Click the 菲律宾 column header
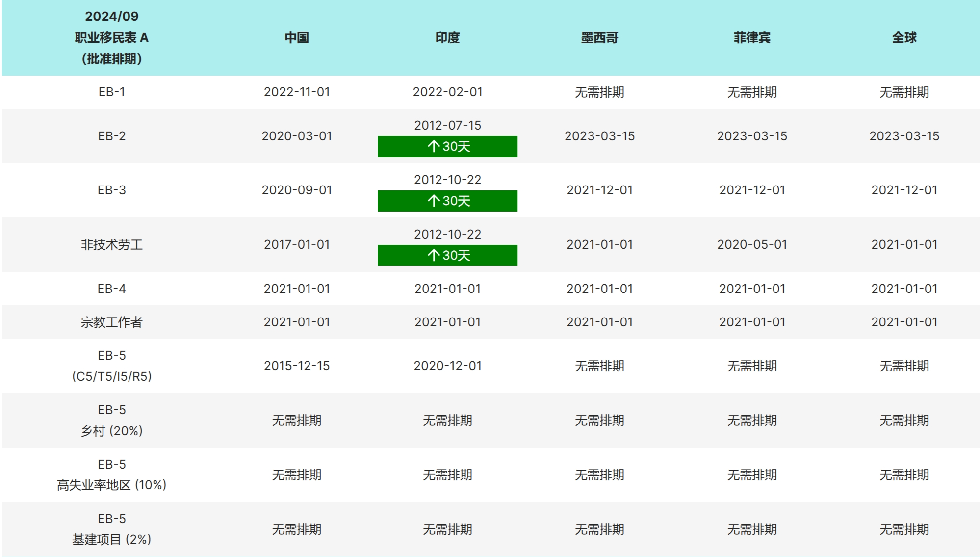 [752, 38]
